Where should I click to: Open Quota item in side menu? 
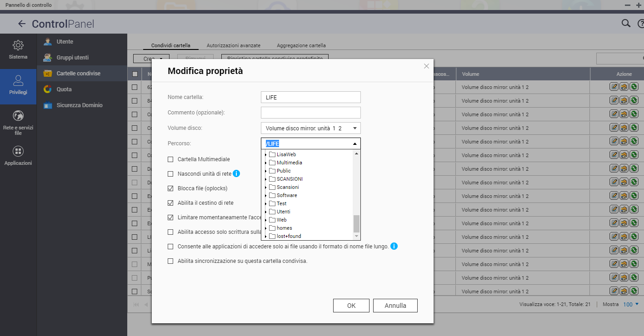tap(64, 89)
